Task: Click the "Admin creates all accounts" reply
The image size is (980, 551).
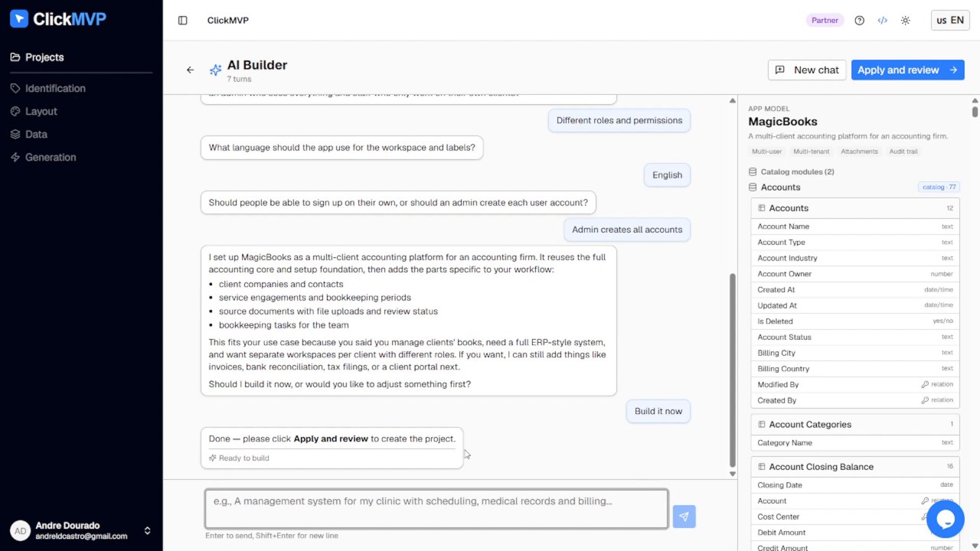Action: coord(627,230)
